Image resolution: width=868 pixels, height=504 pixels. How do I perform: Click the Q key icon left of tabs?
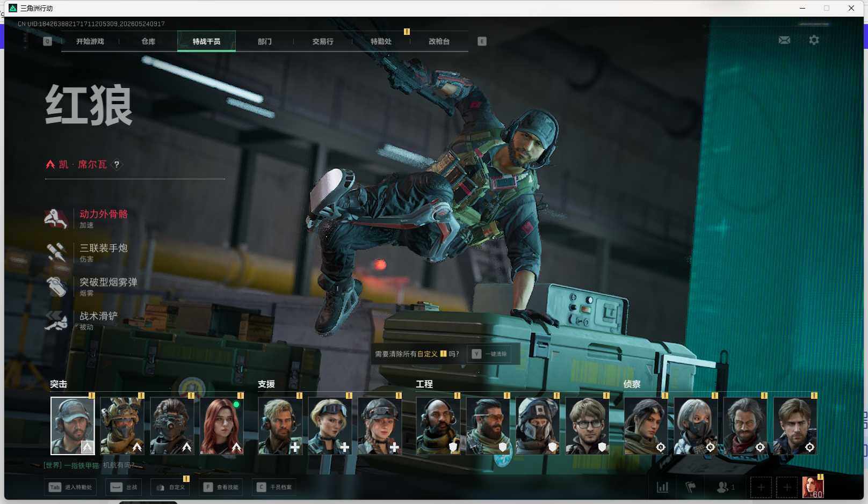point(47,41)
